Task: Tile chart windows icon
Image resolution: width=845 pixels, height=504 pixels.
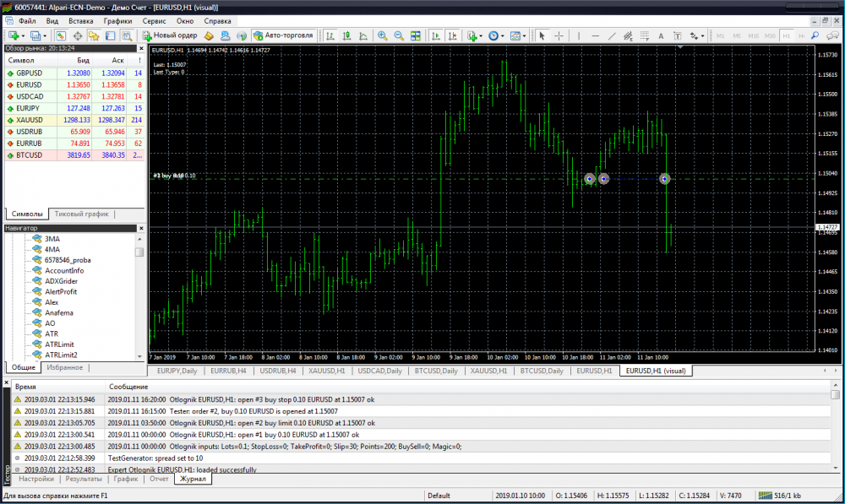Action: click(416, 35)
